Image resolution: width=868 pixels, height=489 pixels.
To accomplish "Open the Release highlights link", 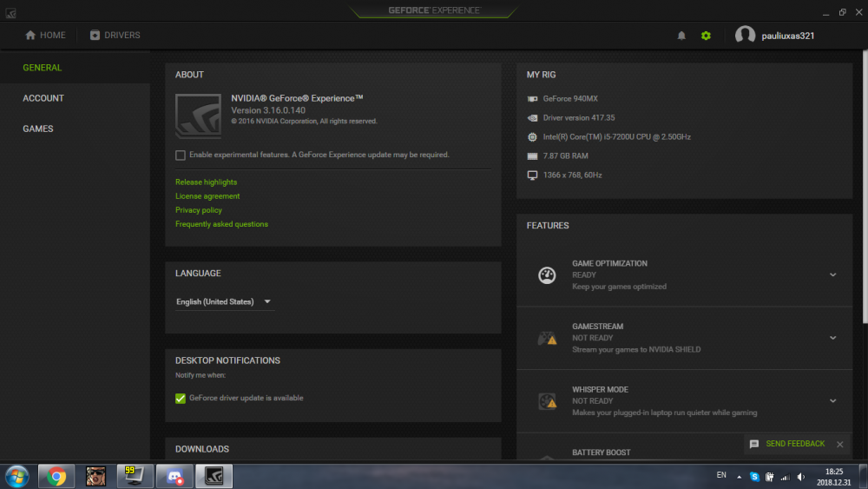I will pyautogui.click(x=206, y=182).
